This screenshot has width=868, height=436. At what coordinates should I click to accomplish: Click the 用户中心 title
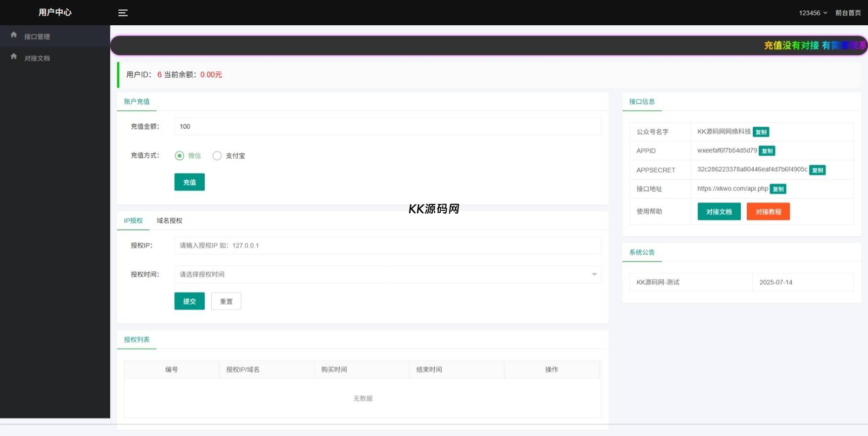tap(55, 12)
